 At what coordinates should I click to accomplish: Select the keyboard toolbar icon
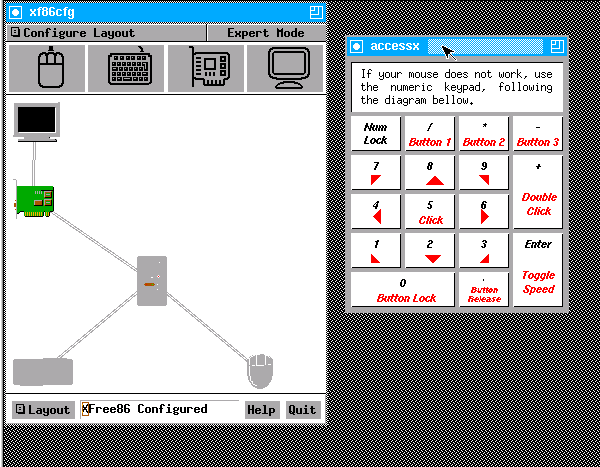[x=126, y=68]
